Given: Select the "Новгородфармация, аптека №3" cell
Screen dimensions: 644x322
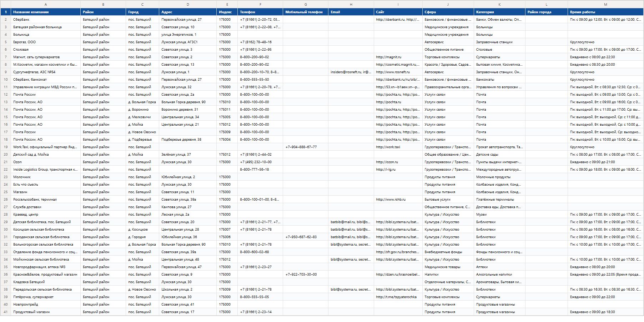Looking at the screenshot, I should coord(46,267).
